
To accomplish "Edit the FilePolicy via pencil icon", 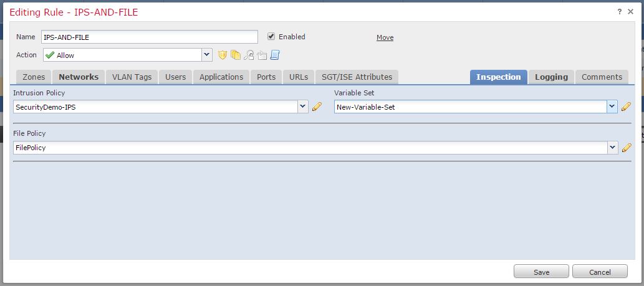I will pyautogui.click(x=627, y=148).
